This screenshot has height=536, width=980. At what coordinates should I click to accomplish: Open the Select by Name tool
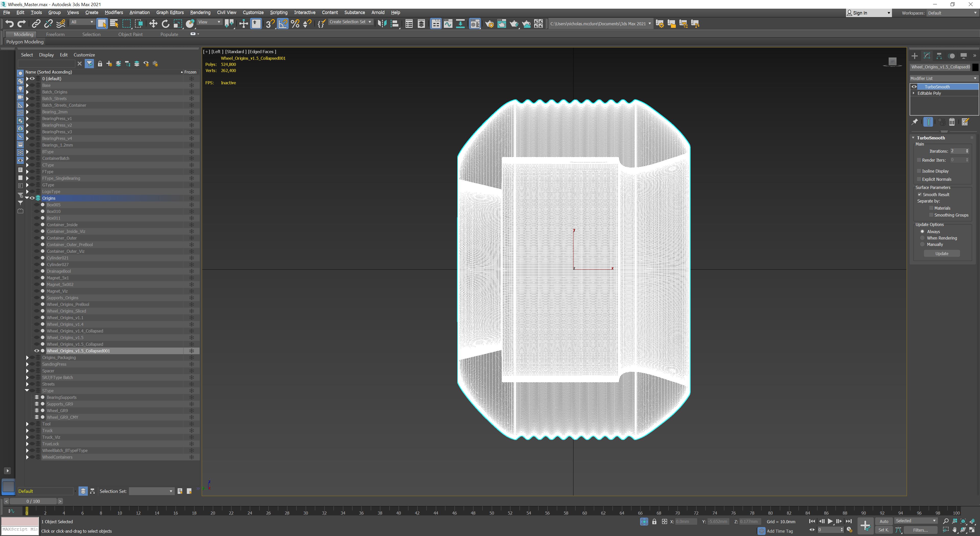[114, 23]
